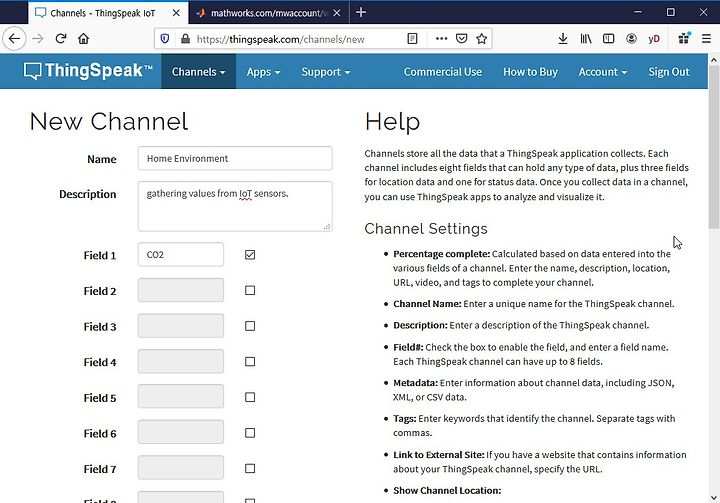This screenshot has width=720, height=503.
Task: Click the "Percentage complete:" help text
Action: [x=442, y=254]
